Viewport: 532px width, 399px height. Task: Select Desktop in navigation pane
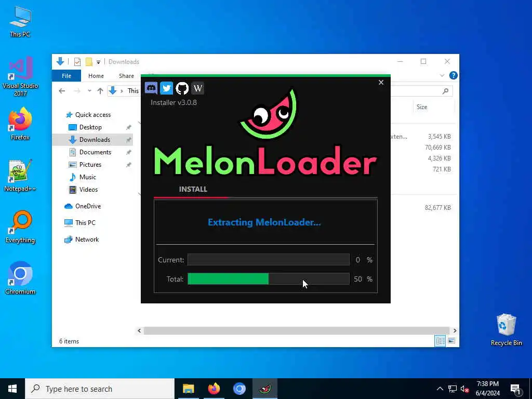tap(90, 127)
